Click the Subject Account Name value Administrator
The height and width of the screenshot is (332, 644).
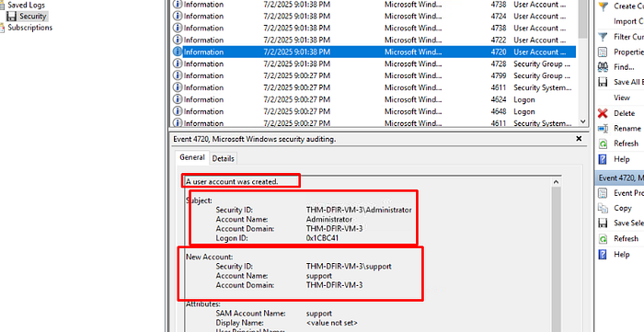tap(329, 219)
